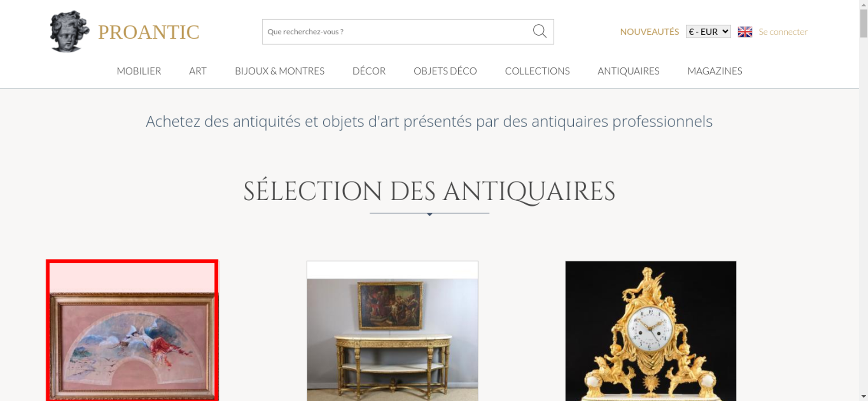Click the search magnifier icon
The height and width of the screenshot is (401, 868).
(x=539, y=31)
